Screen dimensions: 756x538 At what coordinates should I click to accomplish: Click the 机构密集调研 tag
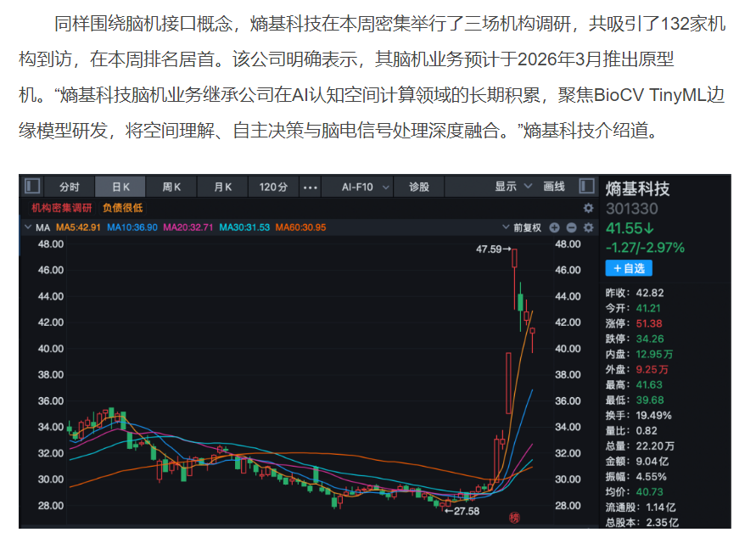pos(61,208)
